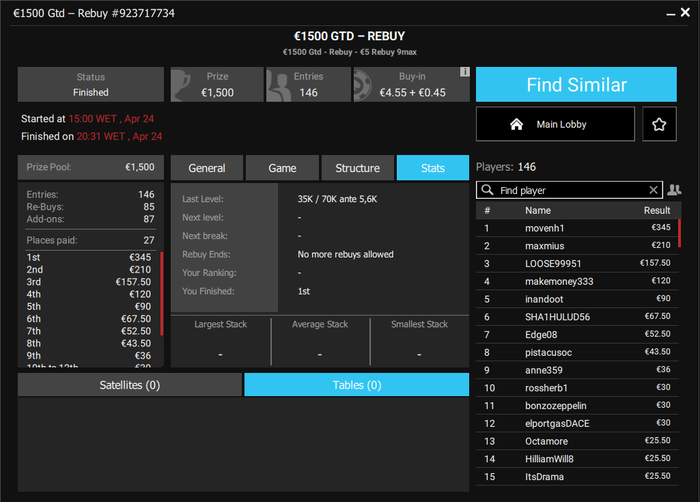This screenshot has height=502, width=700.
Task: Select player movenh1 in the list
Action: [x=577, y=228]
